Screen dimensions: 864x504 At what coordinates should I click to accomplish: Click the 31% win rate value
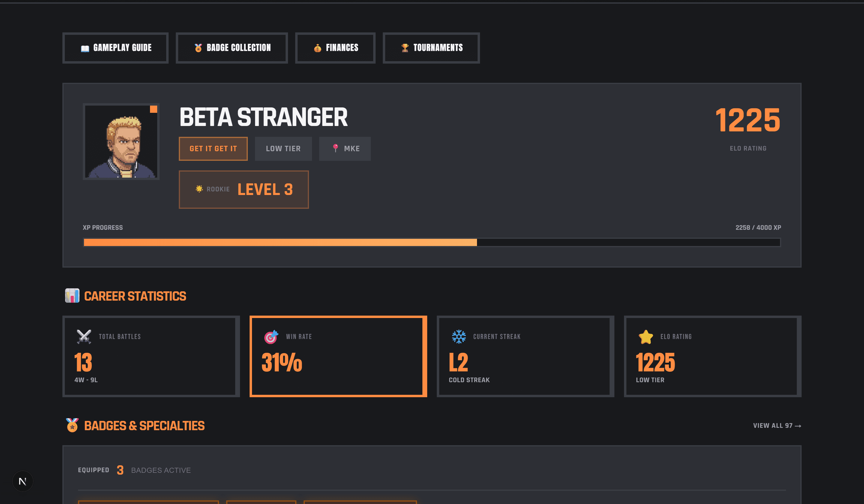point(282,362)
